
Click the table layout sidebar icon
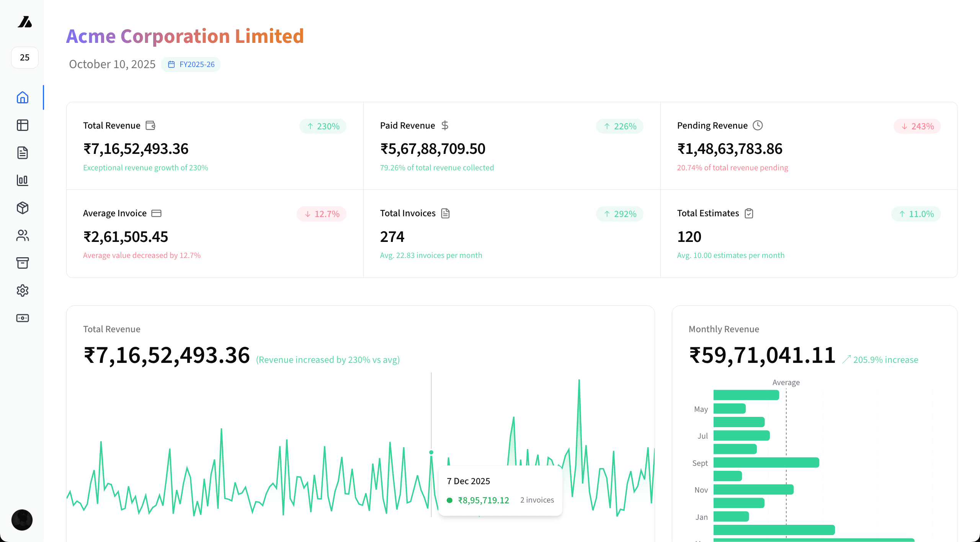coord(23,125)
